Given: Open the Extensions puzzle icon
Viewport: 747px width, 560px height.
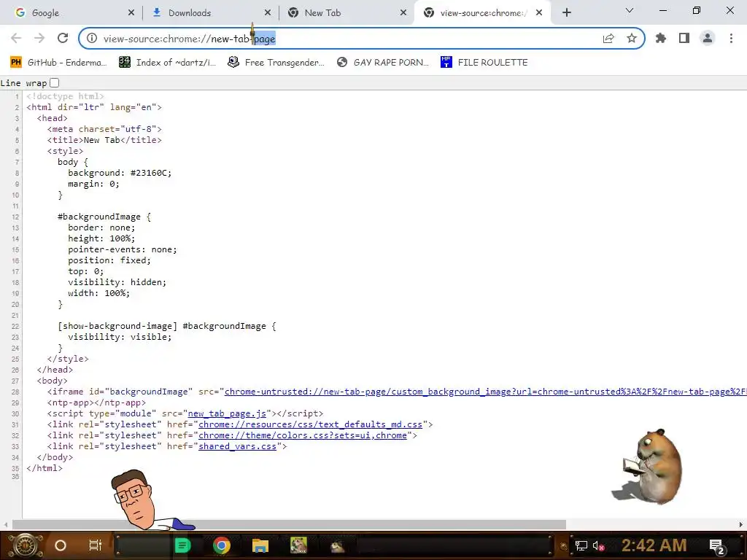Looking at the screenshot, I should 661,38.
